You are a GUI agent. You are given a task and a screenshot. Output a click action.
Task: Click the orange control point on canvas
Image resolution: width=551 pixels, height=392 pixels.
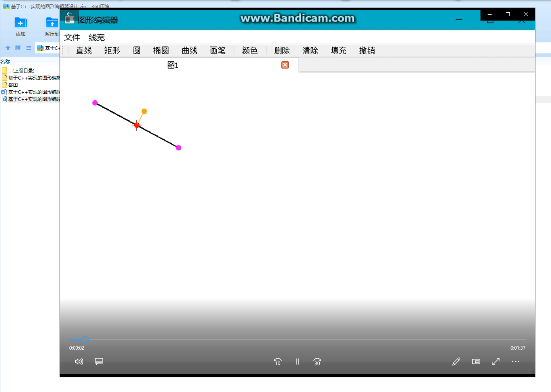tap(144, 111)
